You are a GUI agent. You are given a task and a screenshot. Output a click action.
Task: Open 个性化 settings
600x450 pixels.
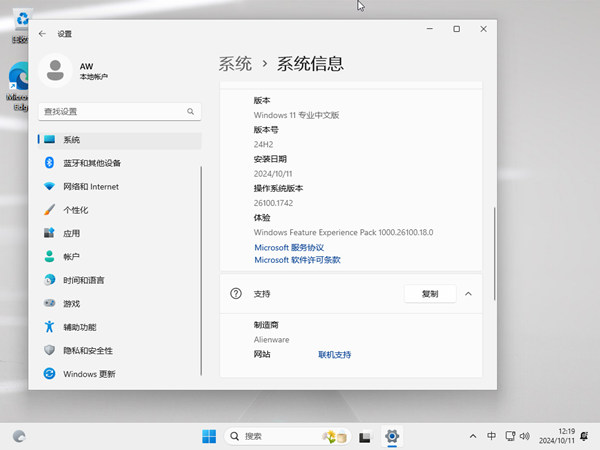pyautogui.click(x=120, y=210)
